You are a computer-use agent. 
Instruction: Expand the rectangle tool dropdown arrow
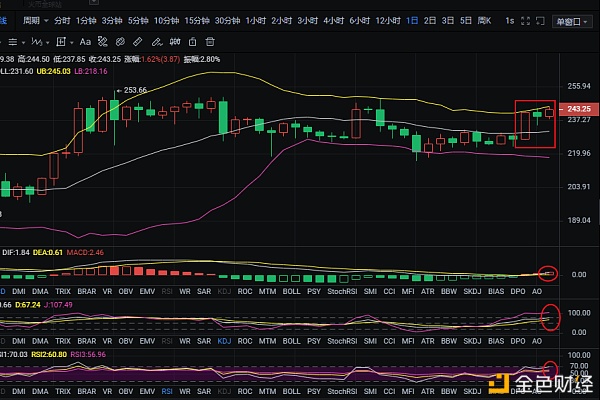tap(72, 42)
